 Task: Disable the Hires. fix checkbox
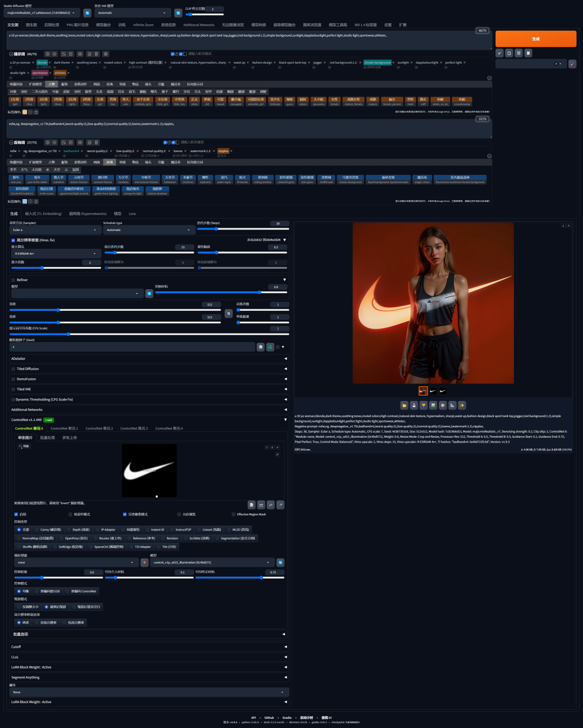tap(13, 240)
